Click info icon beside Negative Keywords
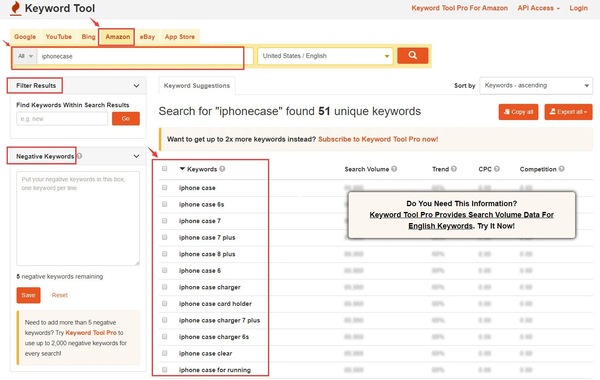Image resolution: width=600 pixels, height=380 pixels. tap(80, 156)
